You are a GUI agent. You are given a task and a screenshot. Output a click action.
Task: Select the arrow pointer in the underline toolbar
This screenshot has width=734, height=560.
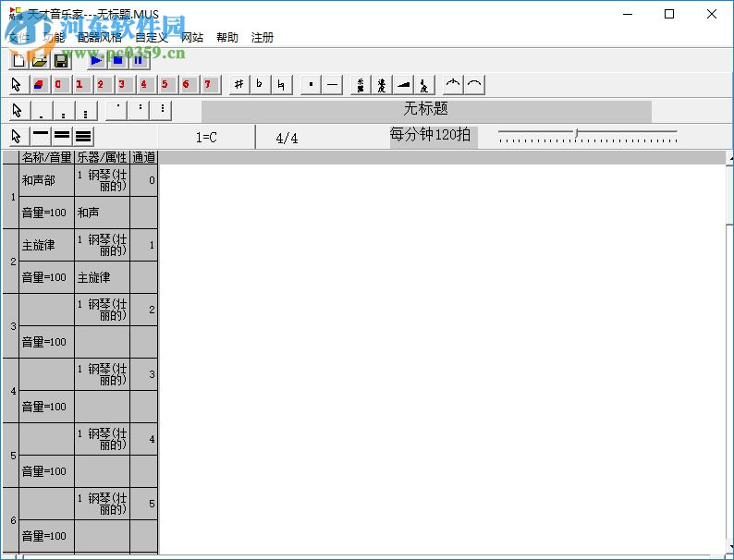(18, 136)
